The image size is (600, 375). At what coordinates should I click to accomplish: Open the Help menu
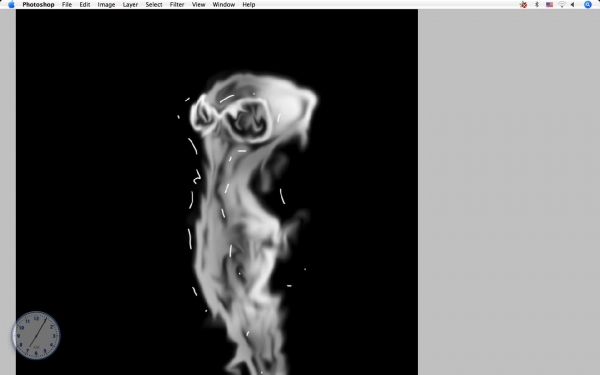point(249,5)
